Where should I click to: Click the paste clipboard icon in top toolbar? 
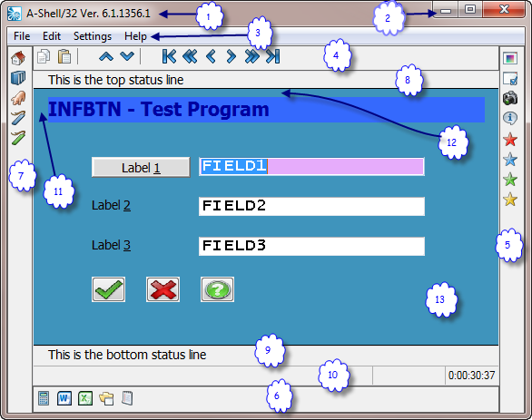click(64, 56)
